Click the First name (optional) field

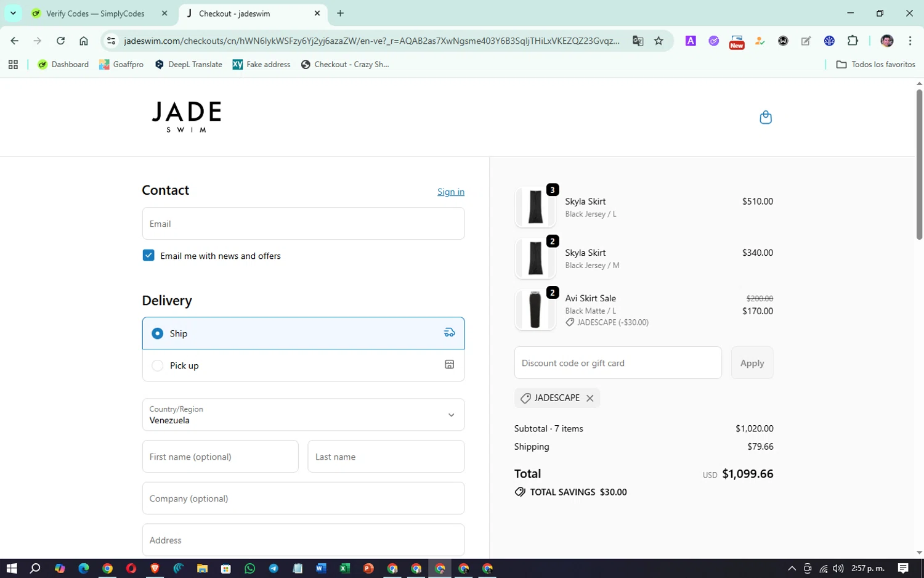click(220, 457)
